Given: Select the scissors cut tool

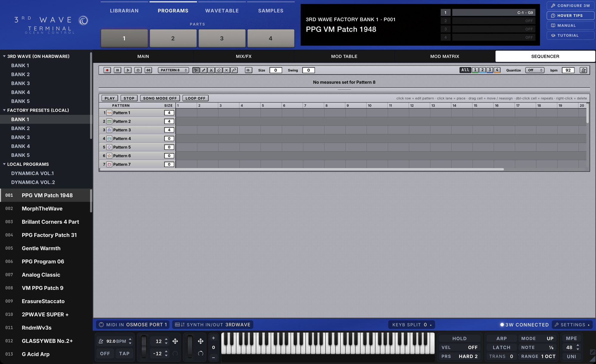Looking at the screenshot, I should pos(211,70).
